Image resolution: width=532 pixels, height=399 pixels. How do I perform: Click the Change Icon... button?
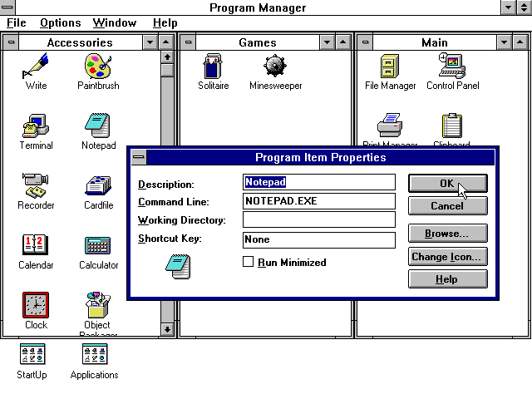click(x=447, y=257)
